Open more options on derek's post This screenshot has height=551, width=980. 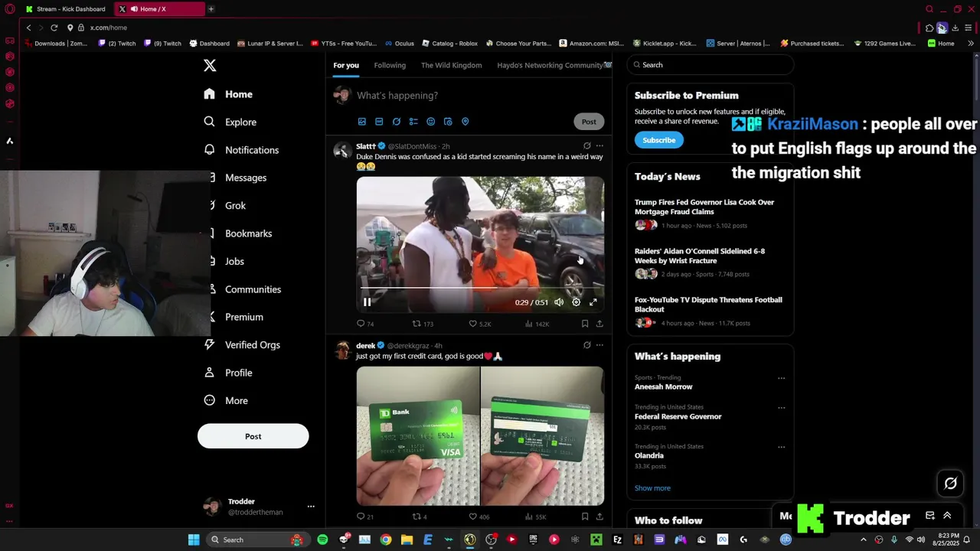(599, 345)
